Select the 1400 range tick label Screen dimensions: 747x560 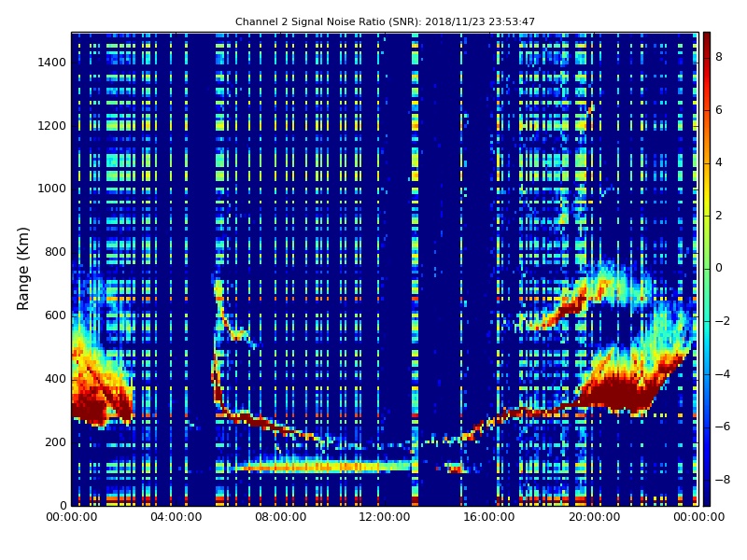52,63
